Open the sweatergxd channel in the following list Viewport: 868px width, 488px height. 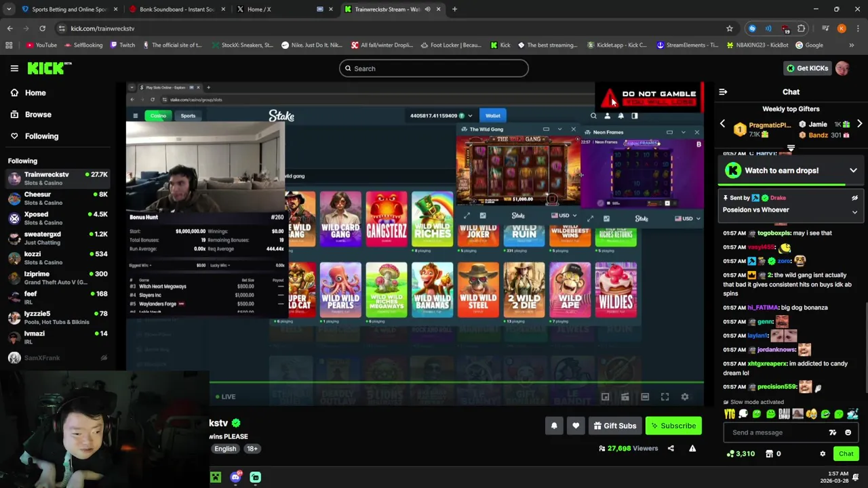pos(58,237)
